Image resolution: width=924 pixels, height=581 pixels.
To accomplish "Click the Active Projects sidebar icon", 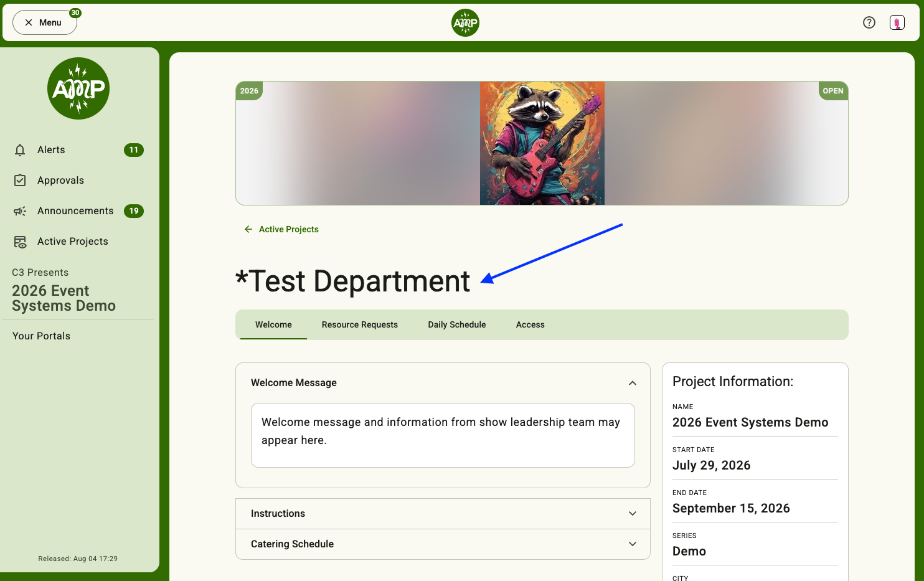I will [20, 242].
